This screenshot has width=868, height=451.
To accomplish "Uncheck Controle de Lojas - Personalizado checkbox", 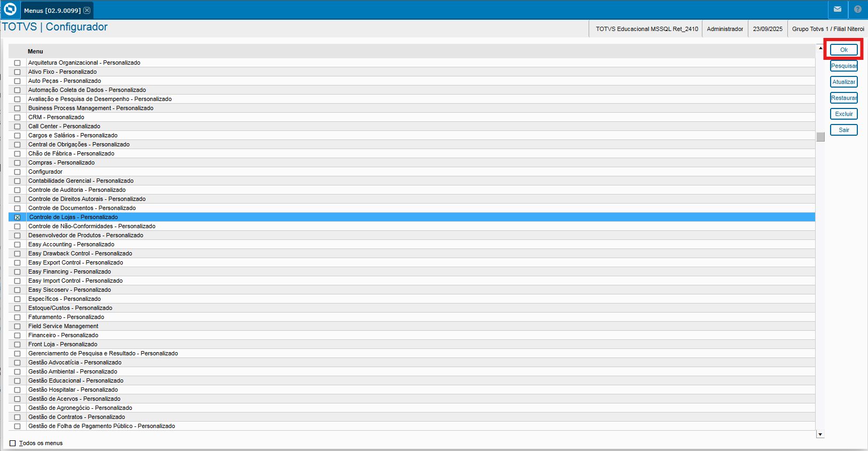I will coord(17,217).
